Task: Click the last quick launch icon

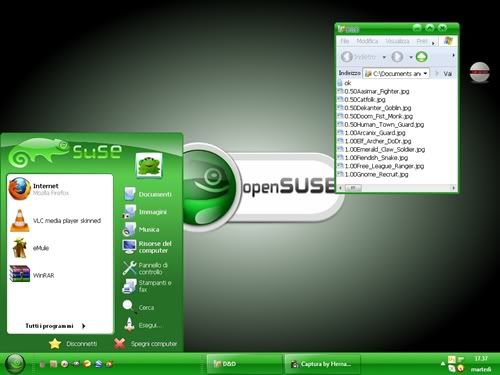Action: click(109, 364)
